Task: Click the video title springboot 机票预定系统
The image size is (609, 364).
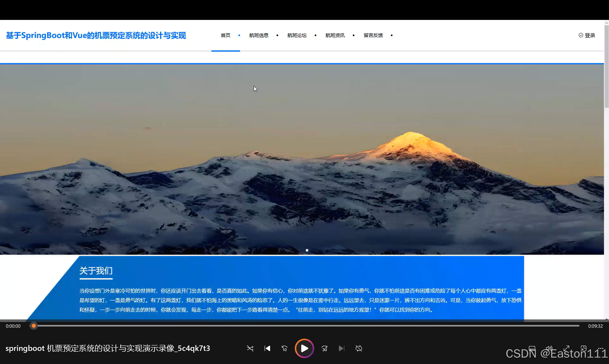Action: [108, 348]
